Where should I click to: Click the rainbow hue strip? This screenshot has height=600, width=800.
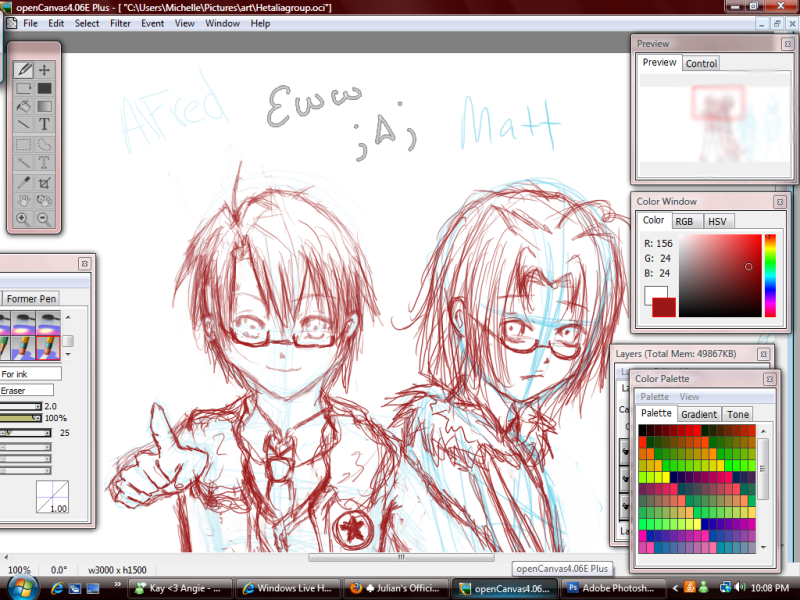(x=769, y=276)
